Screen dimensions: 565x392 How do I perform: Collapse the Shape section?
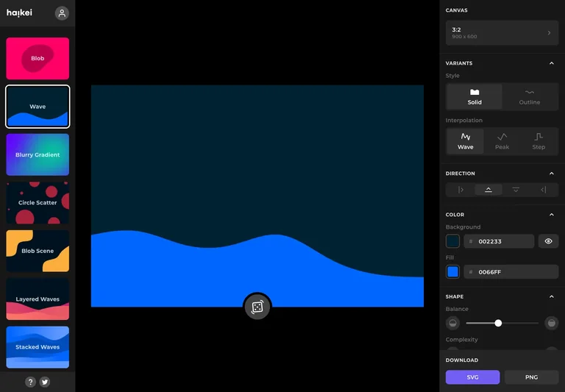click(551, 296)
